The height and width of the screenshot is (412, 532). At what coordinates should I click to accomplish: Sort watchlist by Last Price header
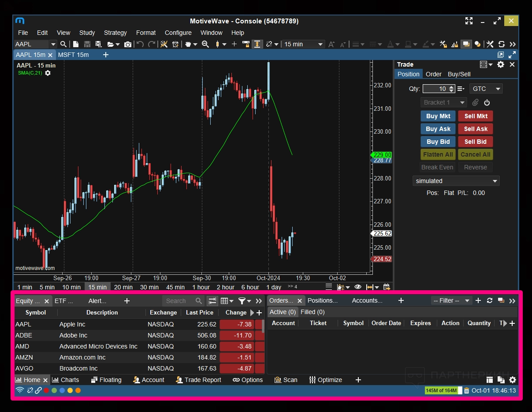(199, 312)
